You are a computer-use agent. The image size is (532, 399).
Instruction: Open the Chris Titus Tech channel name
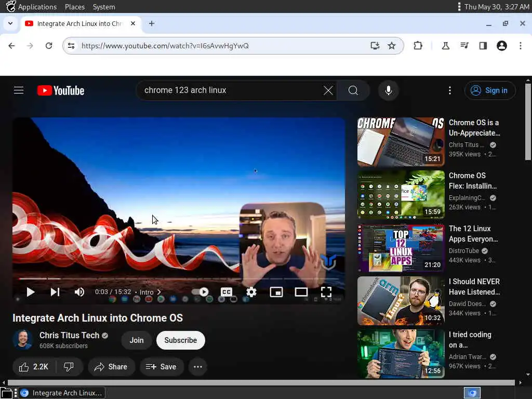[x=69, y=335]
